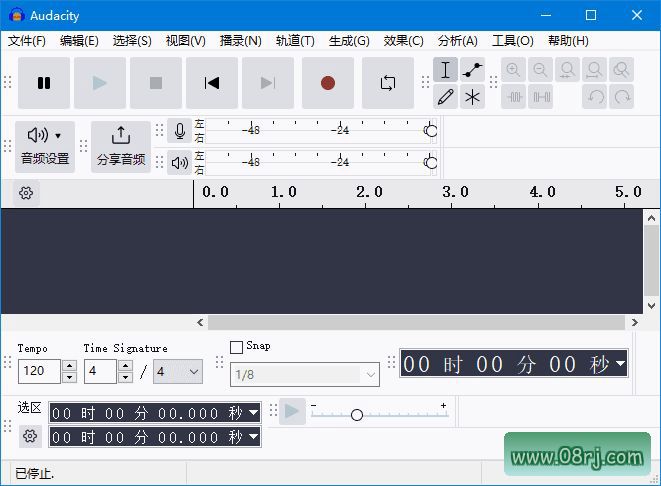The width and height of the screenshot is (661, 486).
Task: Increase time signature numerator up arrow
Action: tap(125, 365)
